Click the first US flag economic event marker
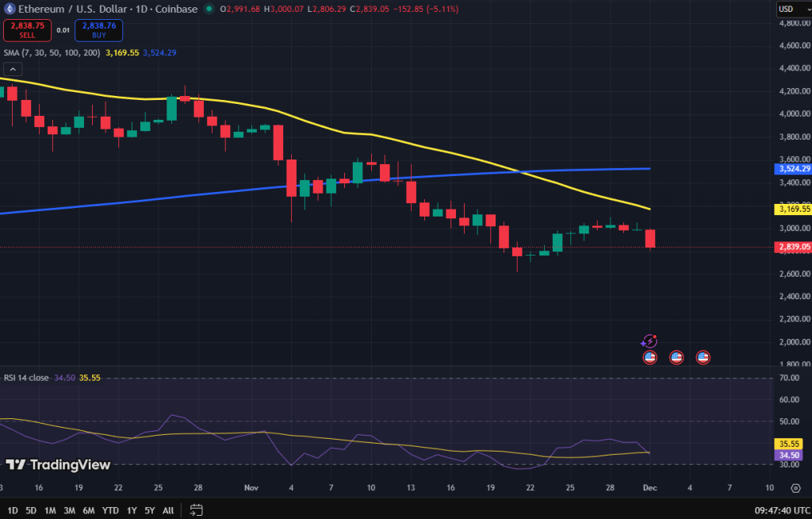Screen dimensions: 812x519 [649, 357]
